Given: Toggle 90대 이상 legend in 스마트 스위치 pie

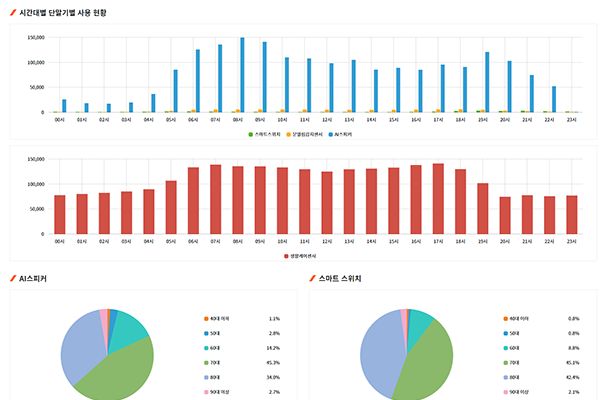Looking at the screenshot, I should tap(516, 392).
